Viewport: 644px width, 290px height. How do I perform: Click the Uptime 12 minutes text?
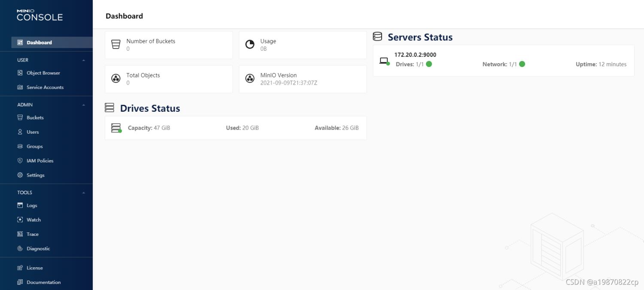click(601, 64)
